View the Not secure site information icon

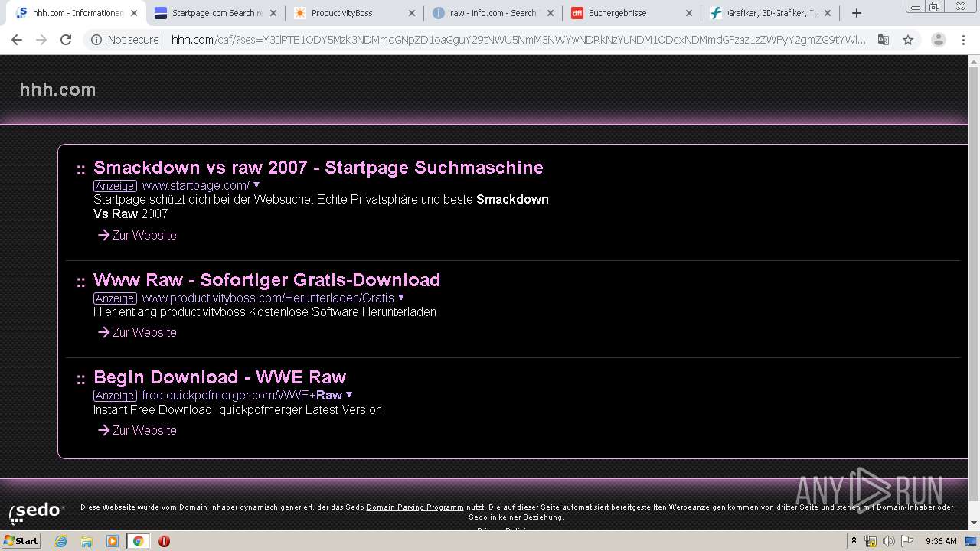[x=96, y=40]
